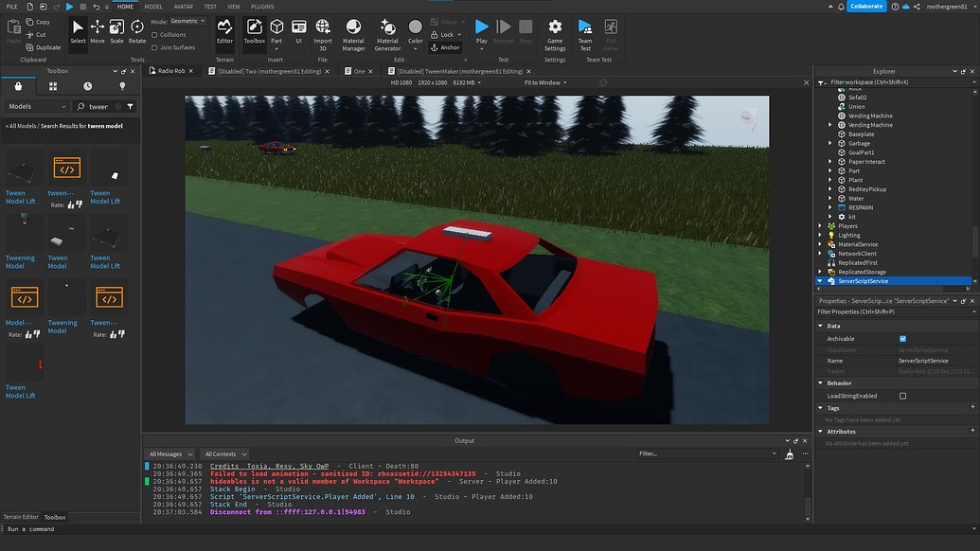The width and height of the screenshot is (980, 551).
Task: Open the All Messages dropdown
Action: pyautogui.click(x=170, y=454)
